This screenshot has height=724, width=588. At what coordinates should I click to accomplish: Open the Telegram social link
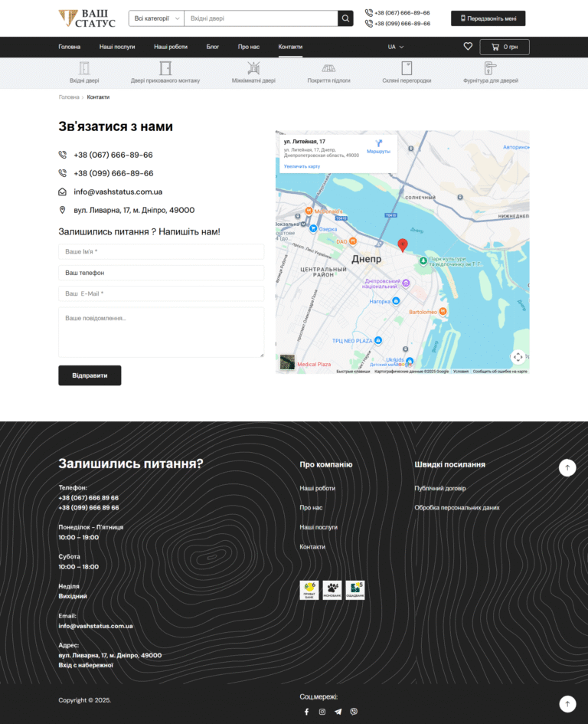338,712
